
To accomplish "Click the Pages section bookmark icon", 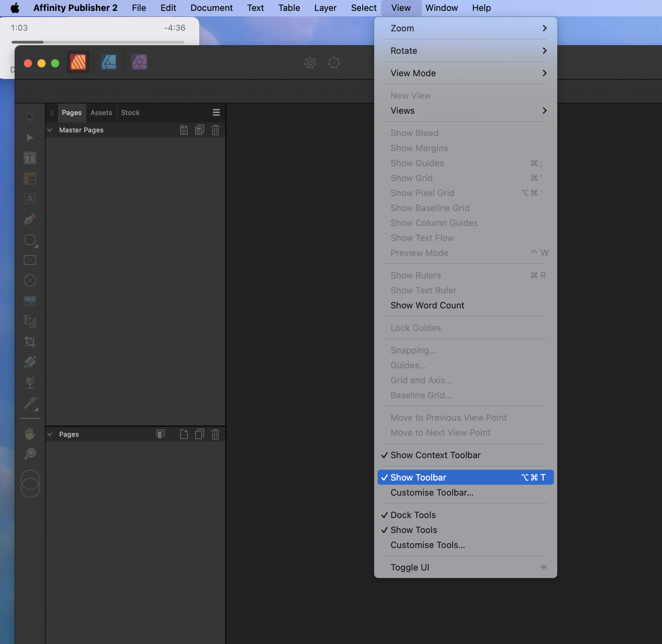I will click(x=161, y=434).
